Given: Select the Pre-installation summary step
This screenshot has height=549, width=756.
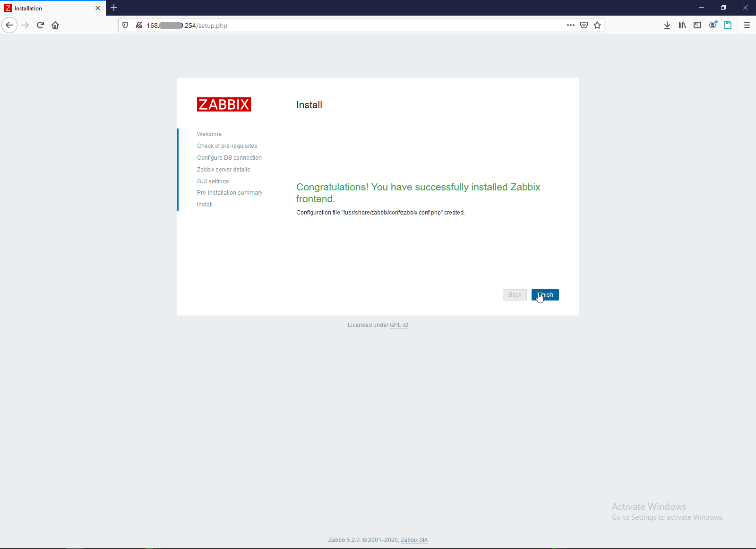Looking at the screenshot, I should [x=230, y=193].
